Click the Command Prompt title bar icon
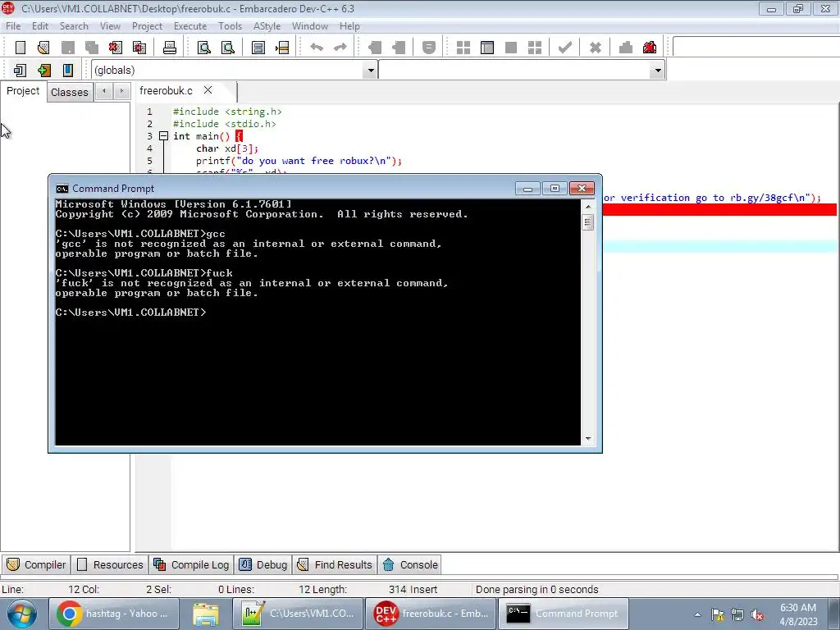This screenshot has height=630, width=840. (x=62, y=189)
